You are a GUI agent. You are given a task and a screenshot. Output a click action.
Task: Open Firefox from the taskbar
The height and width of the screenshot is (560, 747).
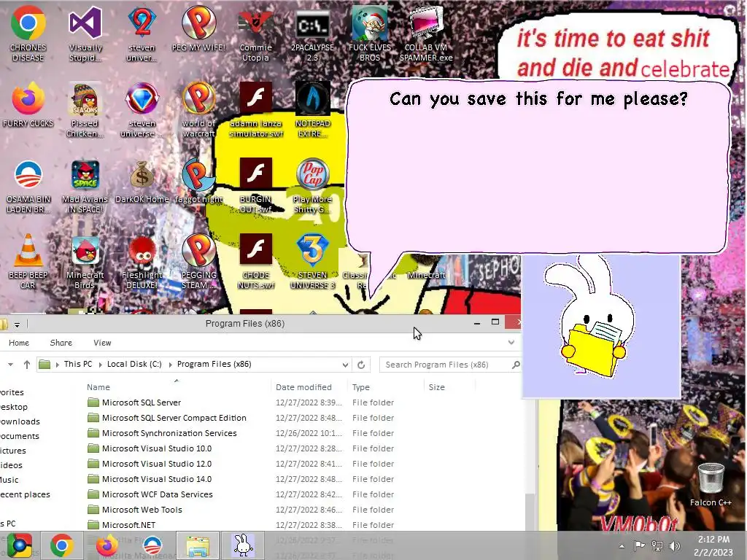point(107,545)
